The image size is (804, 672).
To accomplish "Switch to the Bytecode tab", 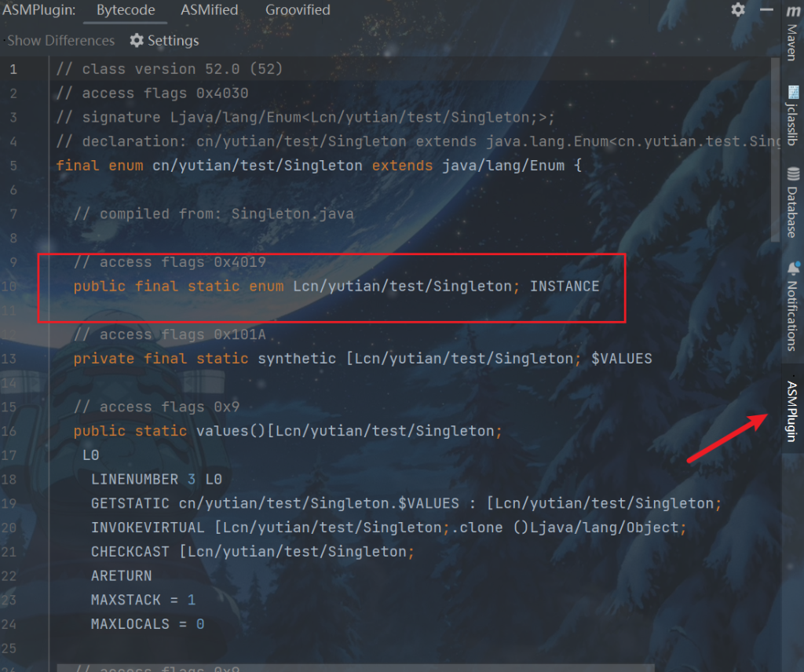I will (126, 10).
